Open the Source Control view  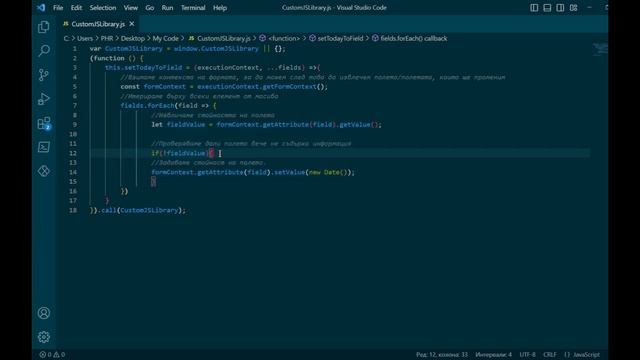tap(44, 75)
